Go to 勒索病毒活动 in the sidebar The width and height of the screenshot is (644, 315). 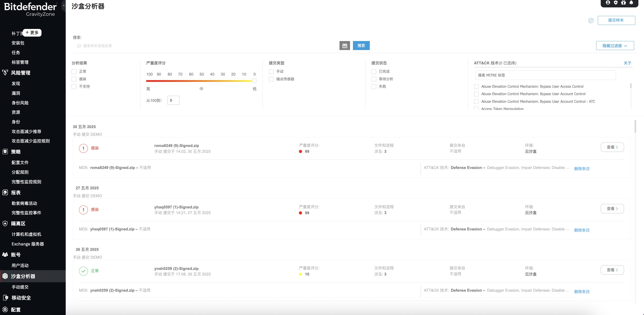point(24,203)
